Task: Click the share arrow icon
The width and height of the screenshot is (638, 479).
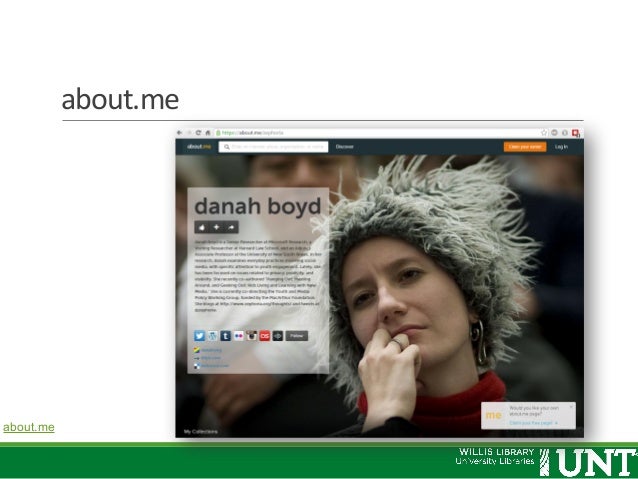Action: click(x=231, y=227)
